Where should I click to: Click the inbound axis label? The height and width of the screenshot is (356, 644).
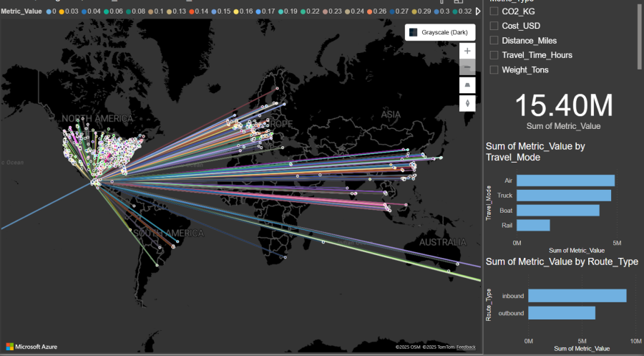tap(513, 296)
